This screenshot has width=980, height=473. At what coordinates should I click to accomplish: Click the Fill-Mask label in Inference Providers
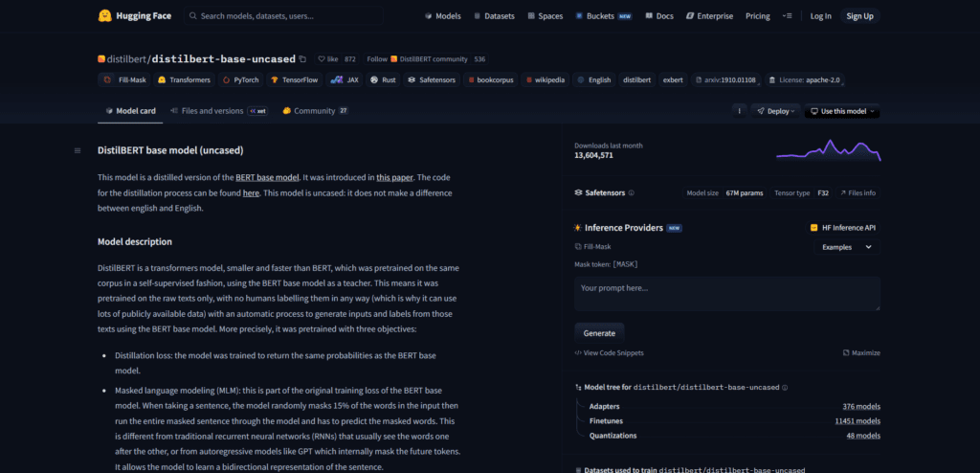click(592, 247)
